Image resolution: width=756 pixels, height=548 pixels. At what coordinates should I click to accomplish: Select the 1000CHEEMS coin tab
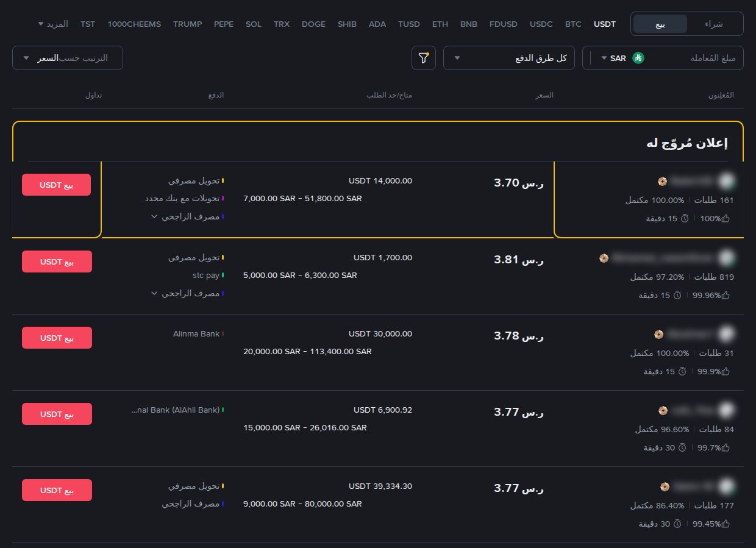coord(134,24)
